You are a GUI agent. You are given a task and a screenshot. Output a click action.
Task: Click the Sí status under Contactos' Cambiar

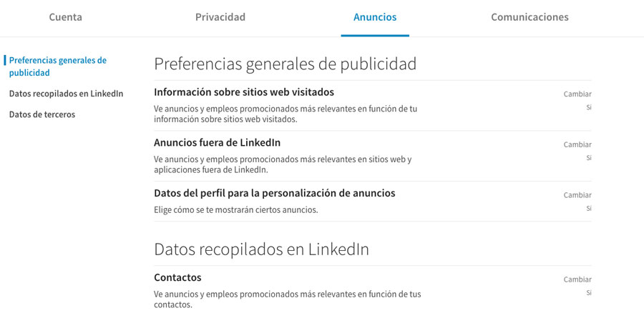(589, 292)
